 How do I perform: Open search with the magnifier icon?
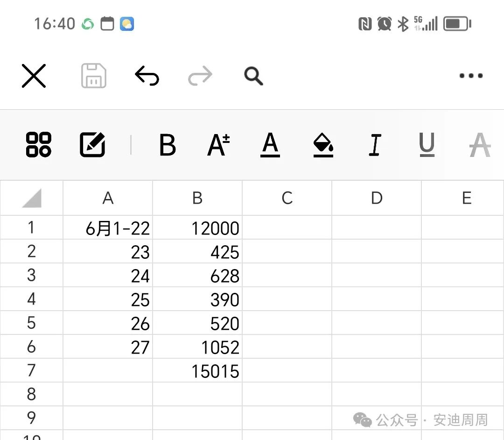[253, 76]
